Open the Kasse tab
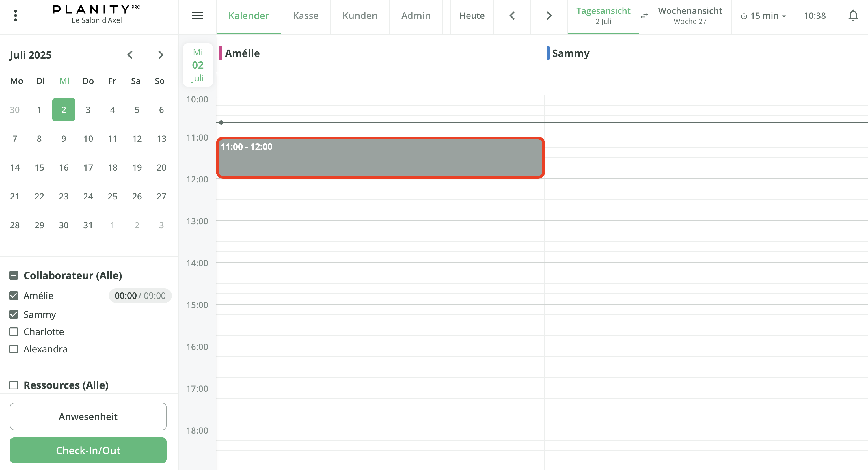 [x=305, y=16]
